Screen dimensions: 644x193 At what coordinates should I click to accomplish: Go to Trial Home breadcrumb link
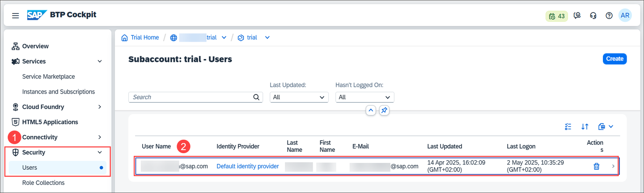pyautogui.click(x=145, y=38)
